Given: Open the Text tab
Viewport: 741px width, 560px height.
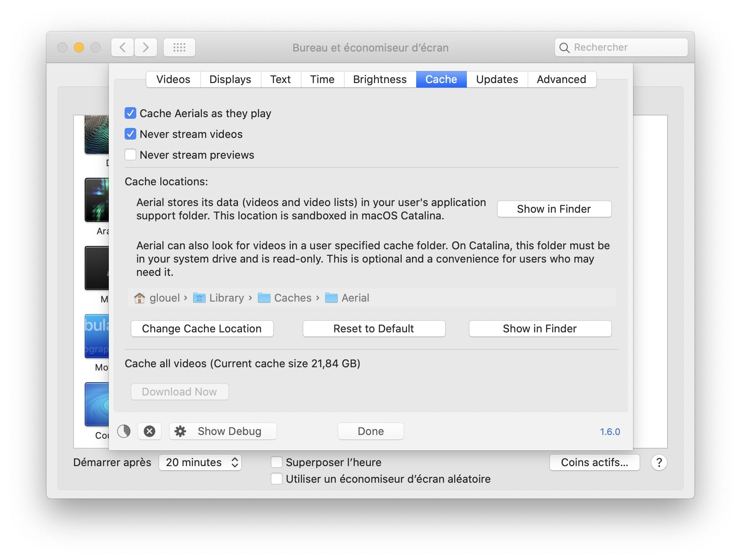Looking at the screenshot, I should click(x=281, y=79).
